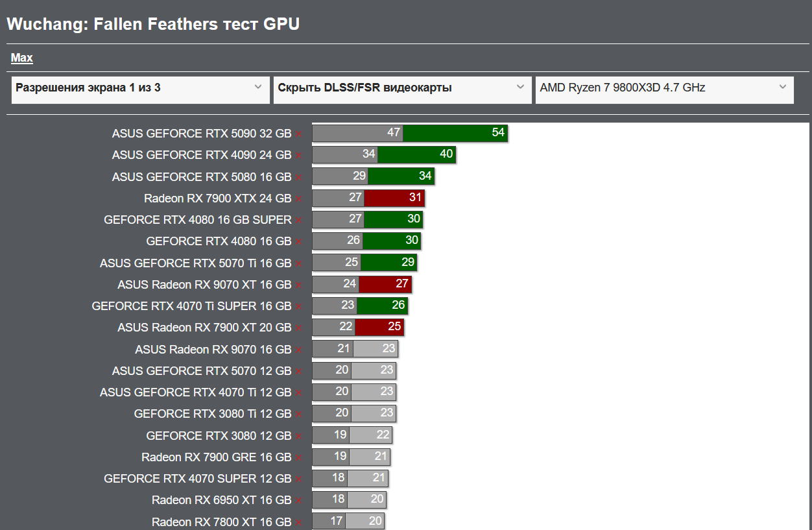This screenshot has width=812, height=530.
Task: Remove ASUS GEFORCE RTX 4070 Ti 12 GB row
Action: [298, 392]
